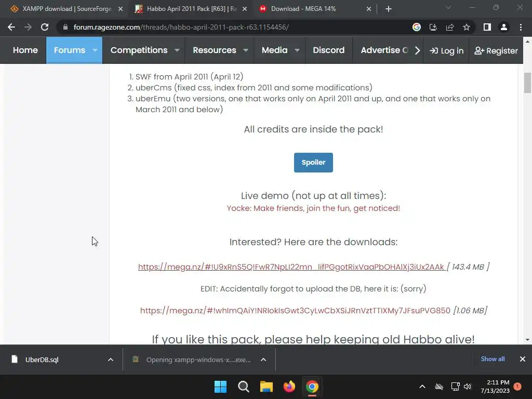Expand the Competitions dropdown arrow
Viewport: 532px width, 399px height.
point(177,50)
